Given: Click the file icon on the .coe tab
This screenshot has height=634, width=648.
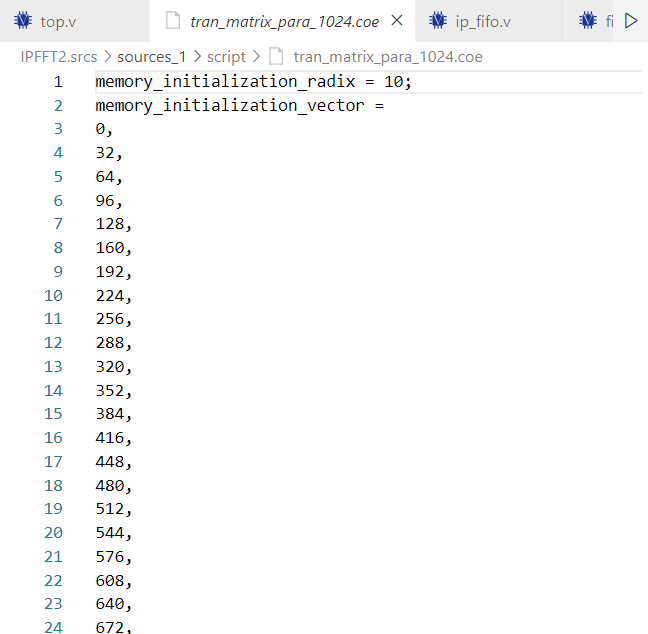Looking at the screenshot, I should pyautogui.click(x=173, y=20).
